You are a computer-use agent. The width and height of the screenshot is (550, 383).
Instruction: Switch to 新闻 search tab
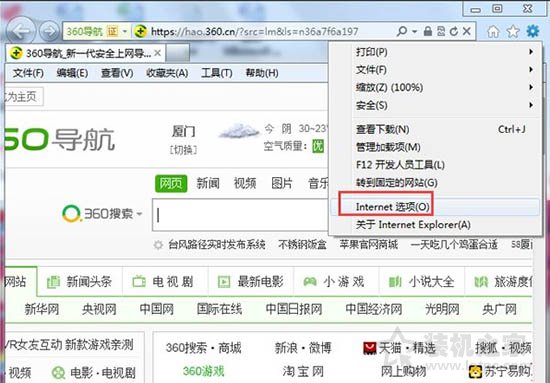click(208, 183)
